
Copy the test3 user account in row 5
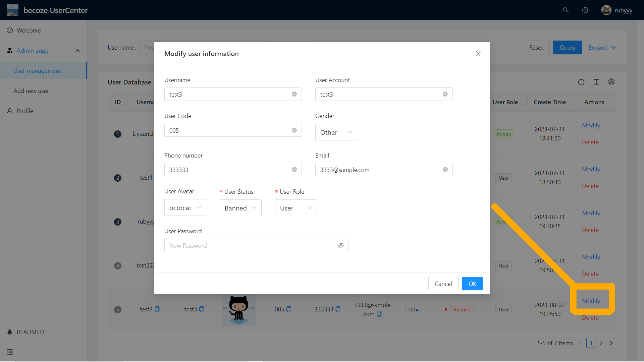[x=202, y=309]
